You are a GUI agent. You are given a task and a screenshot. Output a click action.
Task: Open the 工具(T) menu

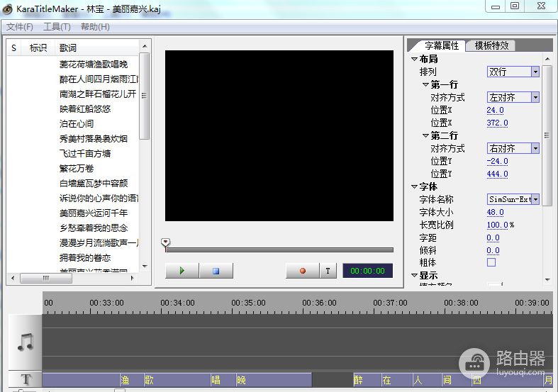click(57, 27)
